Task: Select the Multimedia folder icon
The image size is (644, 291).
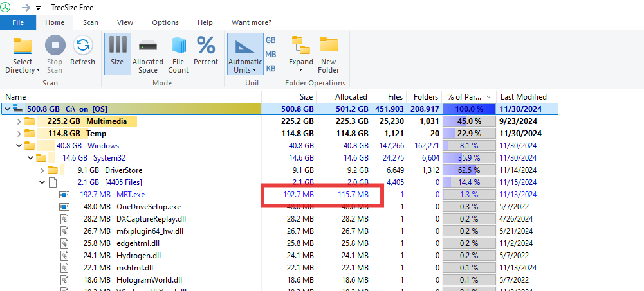Action: coord(30,121)
